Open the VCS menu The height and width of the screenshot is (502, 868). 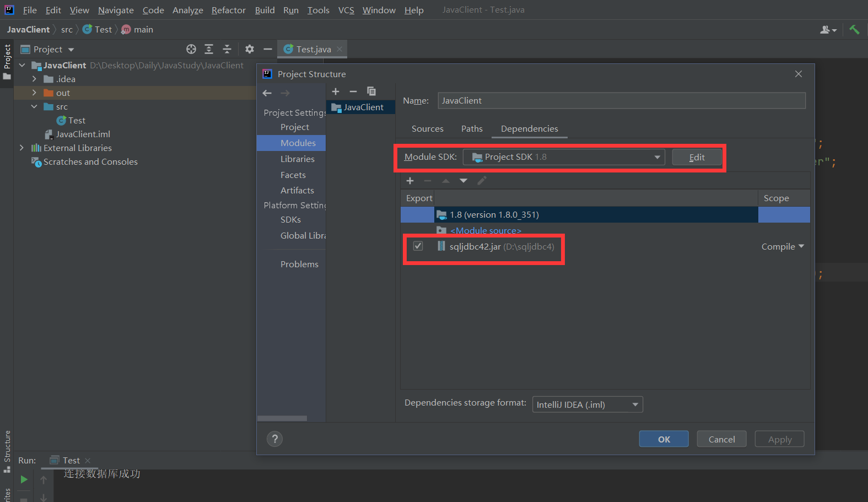(x=346, y=10)
